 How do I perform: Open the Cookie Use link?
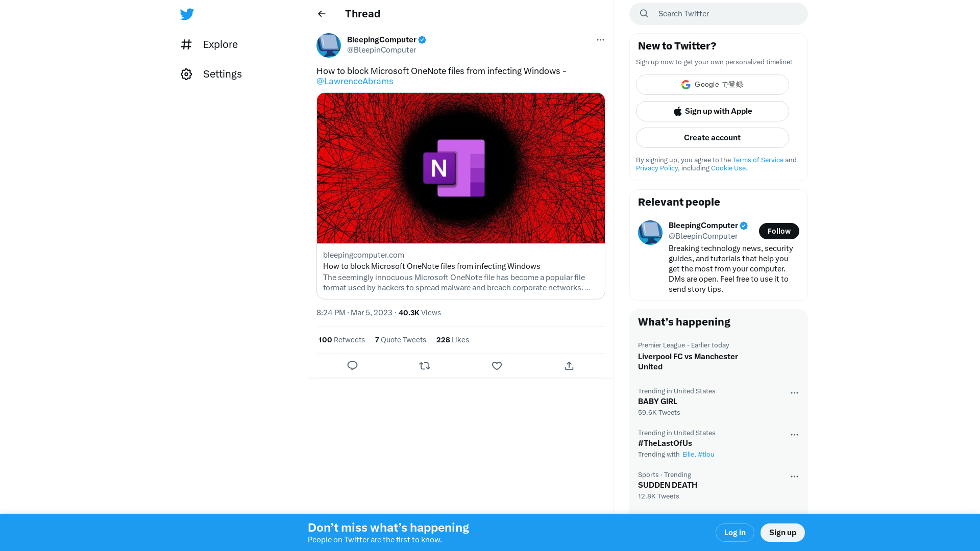click(729, 168)
